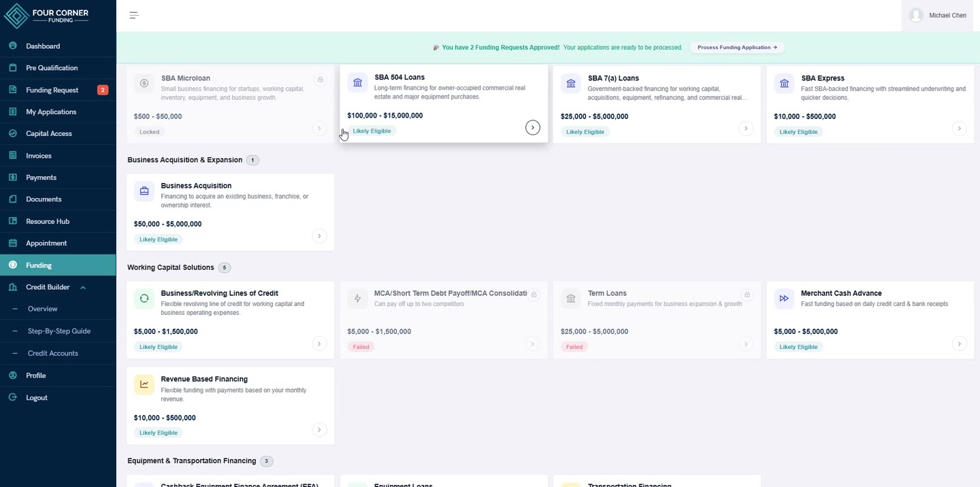Click the Term Loans lock icon
Viewport: 980px width, 487px height.
(x=747, y=295)
